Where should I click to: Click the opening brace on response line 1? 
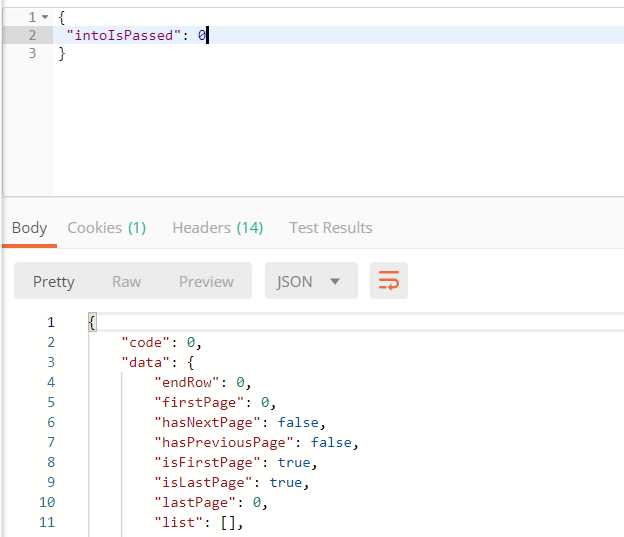click(x=92, y=322)
